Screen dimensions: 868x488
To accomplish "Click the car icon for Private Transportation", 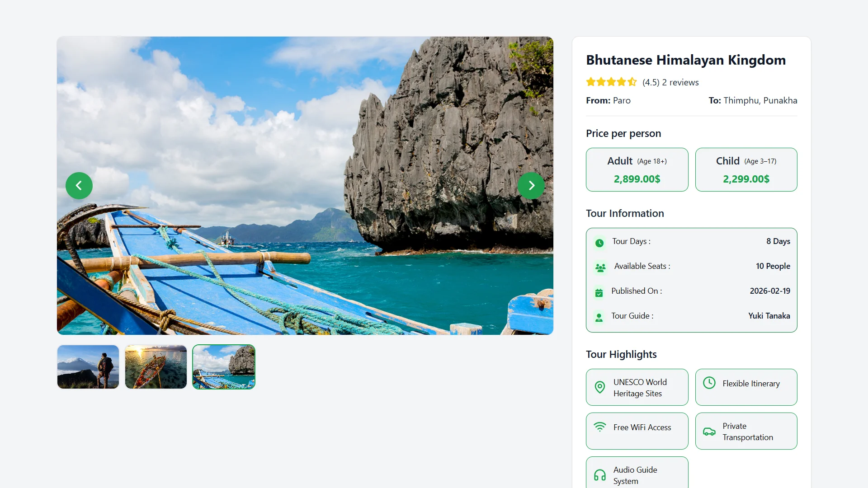I will (x=709, y=432).
